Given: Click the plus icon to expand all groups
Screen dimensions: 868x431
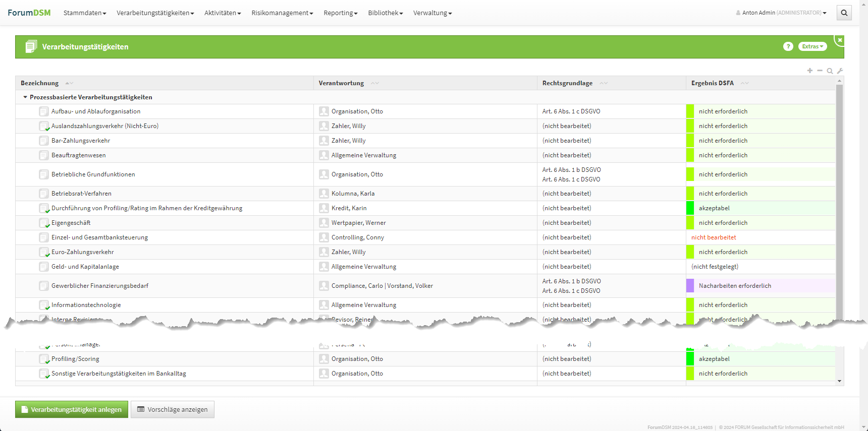Looking at the screenshot, I should tap(810, 71).
